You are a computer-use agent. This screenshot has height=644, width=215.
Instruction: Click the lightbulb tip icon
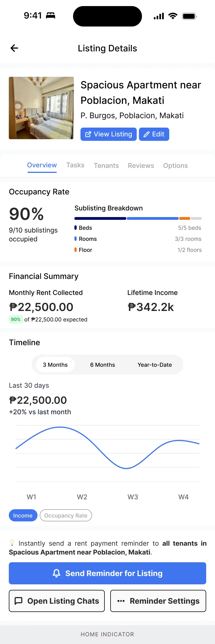12,543
